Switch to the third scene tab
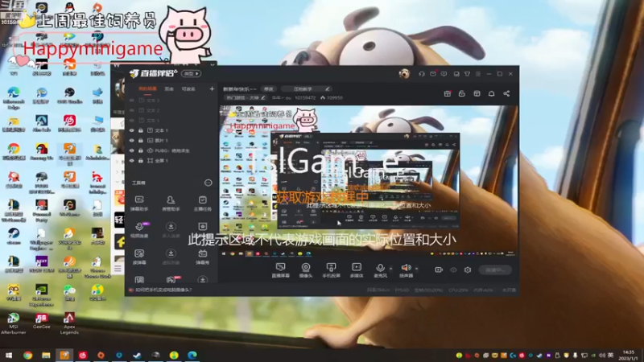 tap(188, 88)
